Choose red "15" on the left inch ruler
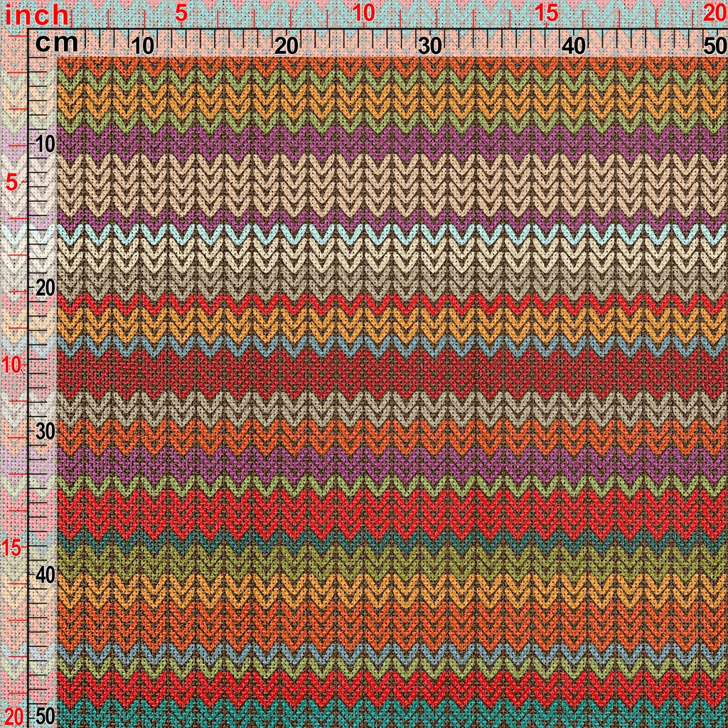Image resolution: width=728 pixels, height=728 pixels. [12, 548]
